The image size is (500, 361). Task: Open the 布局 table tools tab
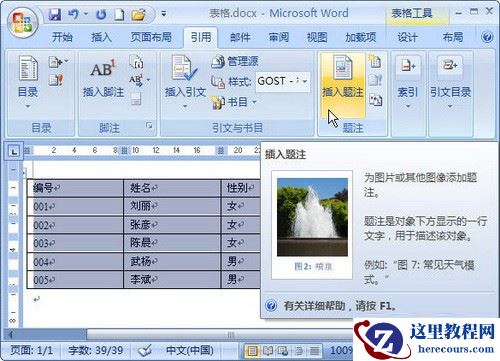pyautogui.click(x=453, y=37)
